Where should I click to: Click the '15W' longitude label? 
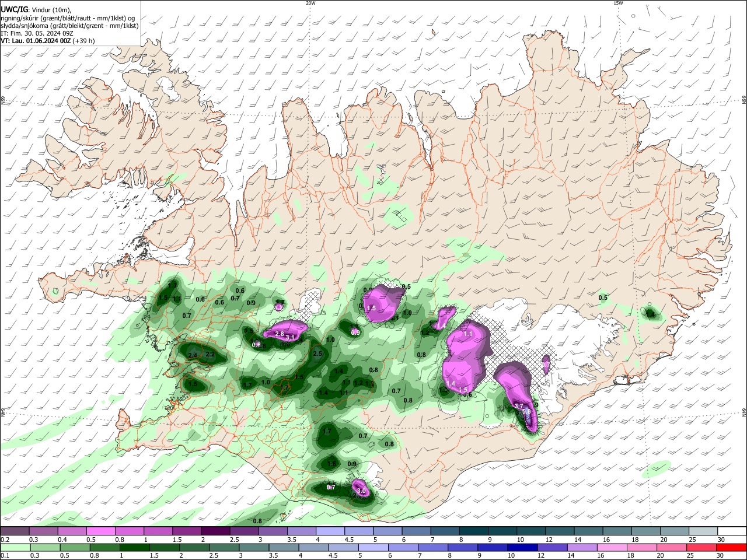coord(618,3)
